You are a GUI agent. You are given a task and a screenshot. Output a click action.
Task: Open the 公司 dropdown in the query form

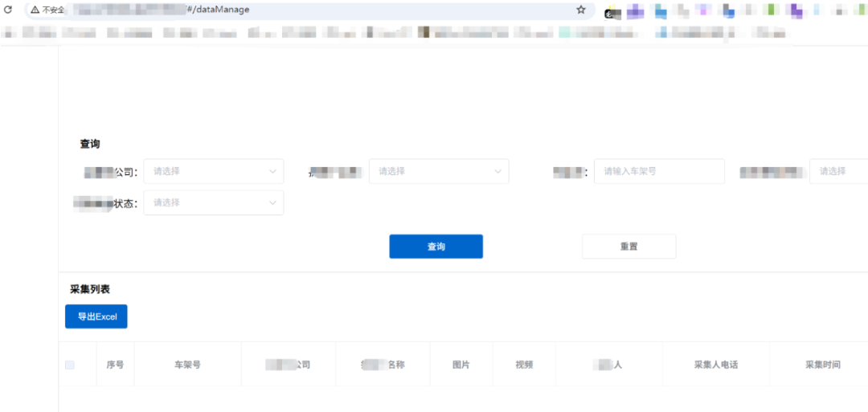214,171
